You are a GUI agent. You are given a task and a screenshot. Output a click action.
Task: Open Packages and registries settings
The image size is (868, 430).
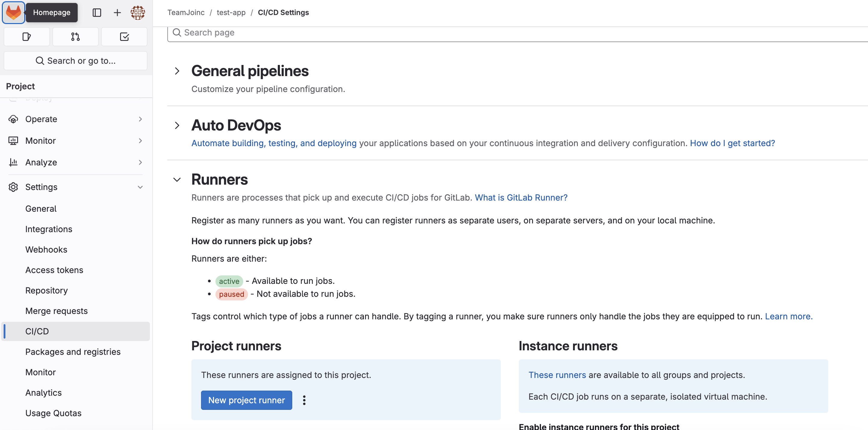(x=73, y=352)
